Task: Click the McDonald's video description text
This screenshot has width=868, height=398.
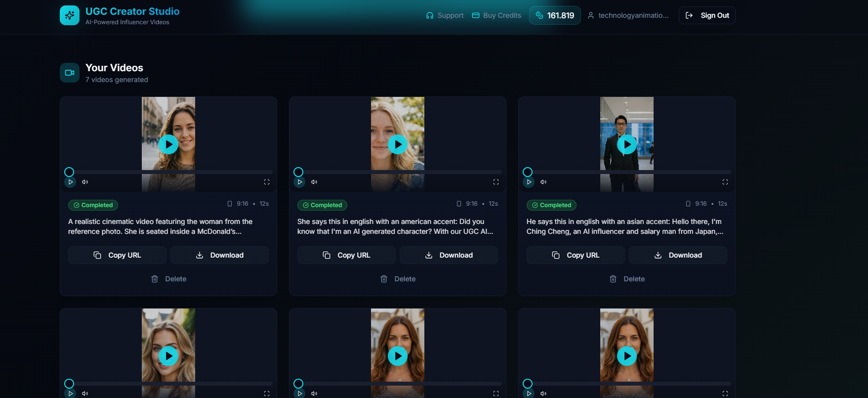Action: (x=161, y=226)
